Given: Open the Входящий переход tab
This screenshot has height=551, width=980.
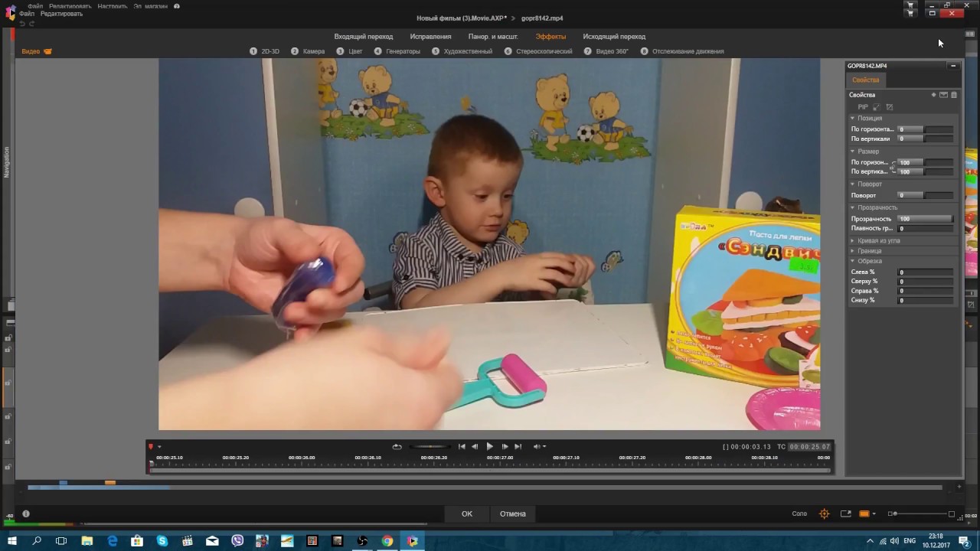Looking at the screenshot, I should coord(364,37).
